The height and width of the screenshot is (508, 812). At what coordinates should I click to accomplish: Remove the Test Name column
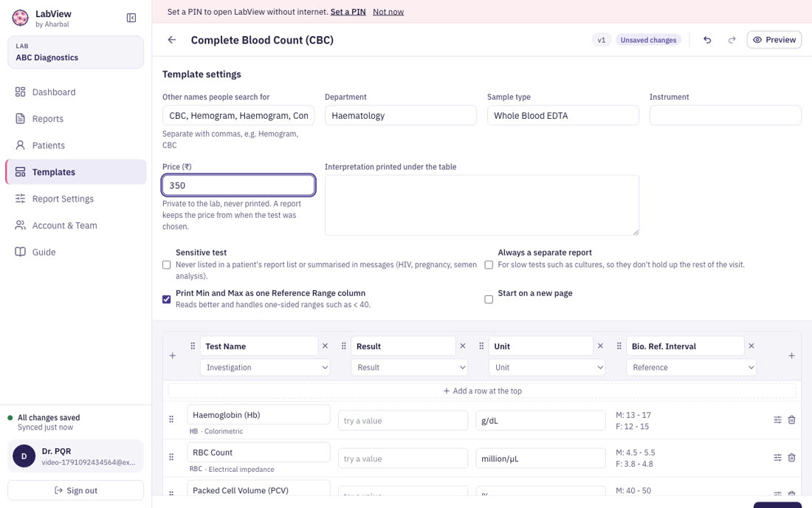[326, 346]
